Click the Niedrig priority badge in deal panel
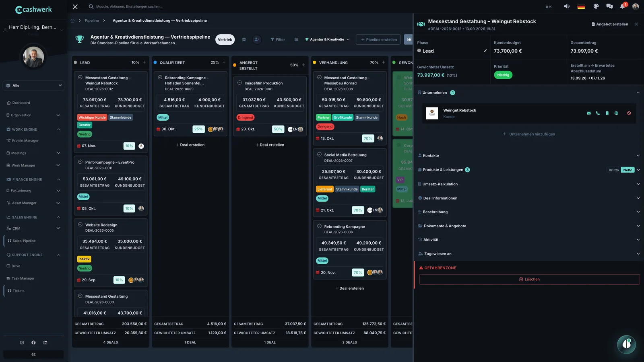 coord(503,75)
